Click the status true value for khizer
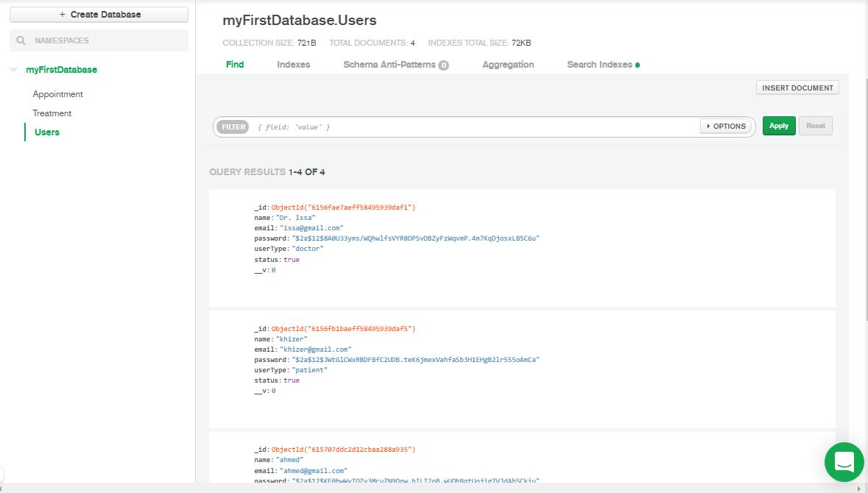868x493 pixels. [292, 380]
